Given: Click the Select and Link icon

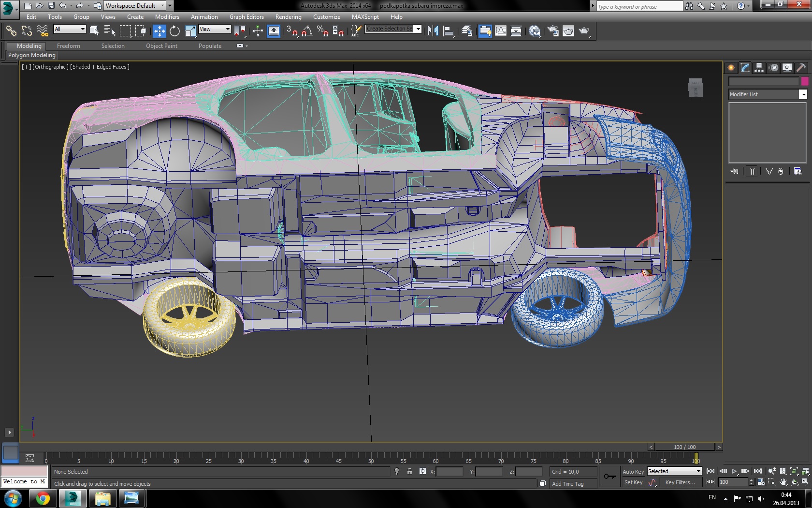Looking at the screenshot, I should [11, 31].
